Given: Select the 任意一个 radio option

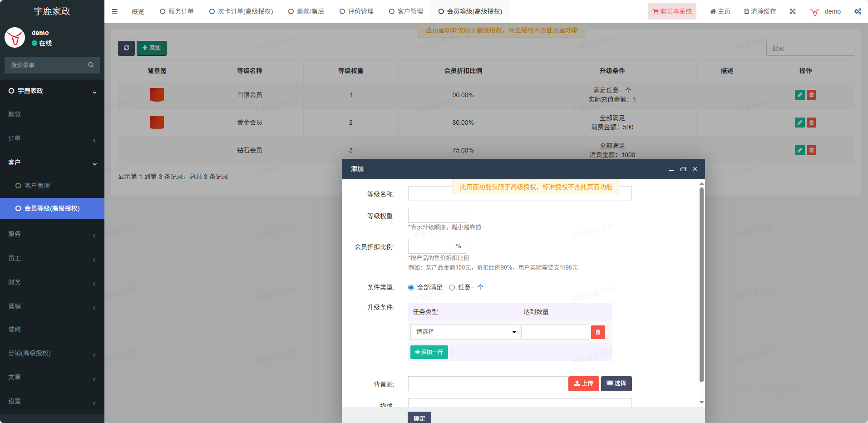Looking at the screenshot, I should point(452,287).
